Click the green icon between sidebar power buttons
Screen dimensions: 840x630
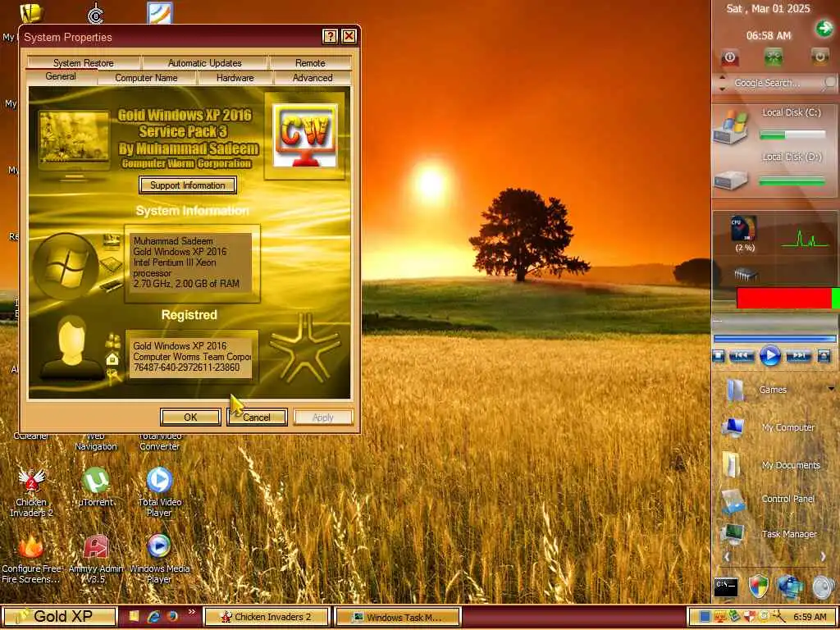point(773,57)
